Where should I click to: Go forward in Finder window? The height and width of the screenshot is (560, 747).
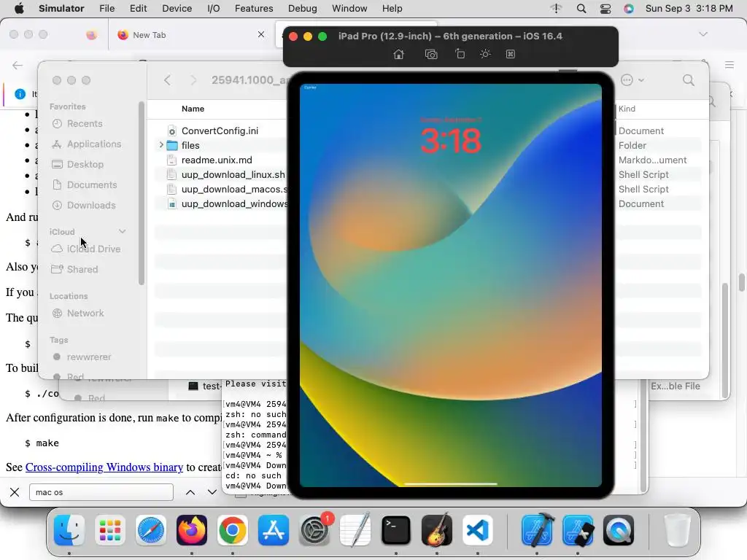click(x=193, y=80)
